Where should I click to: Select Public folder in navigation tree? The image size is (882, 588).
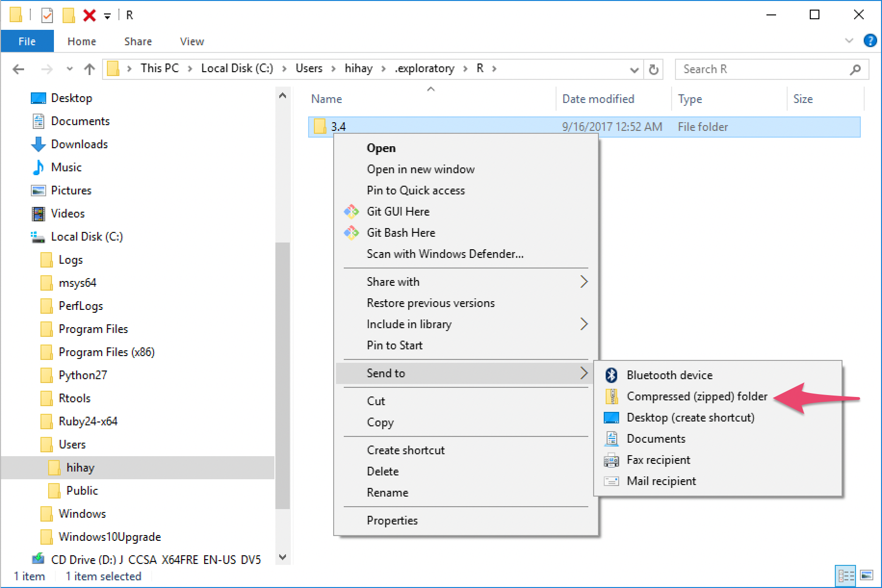(82, 491)
